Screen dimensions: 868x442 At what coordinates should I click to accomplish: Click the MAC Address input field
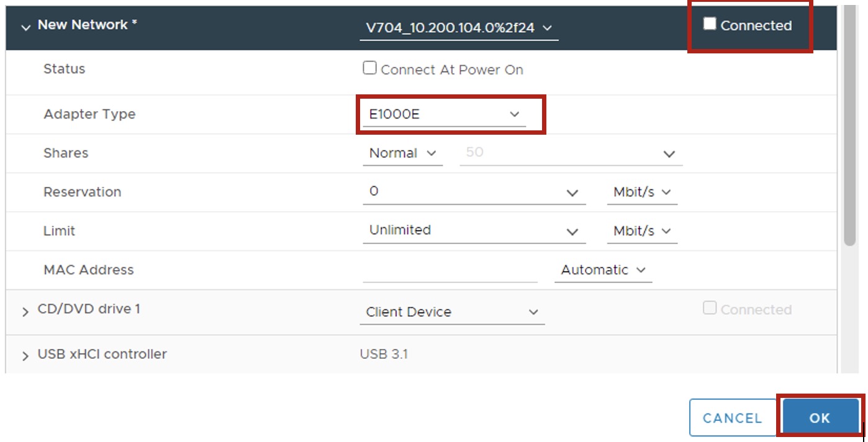tap(450, 271)
